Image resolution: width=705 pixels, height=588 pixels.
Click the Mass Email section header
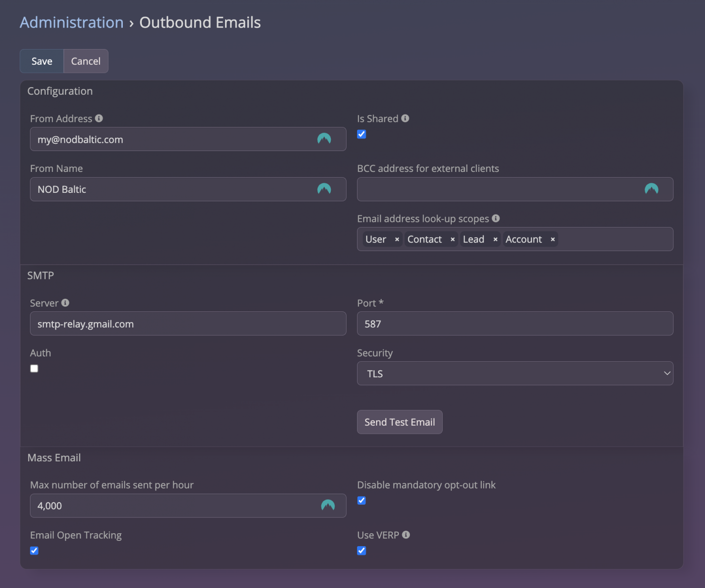(x=54, y=458)
